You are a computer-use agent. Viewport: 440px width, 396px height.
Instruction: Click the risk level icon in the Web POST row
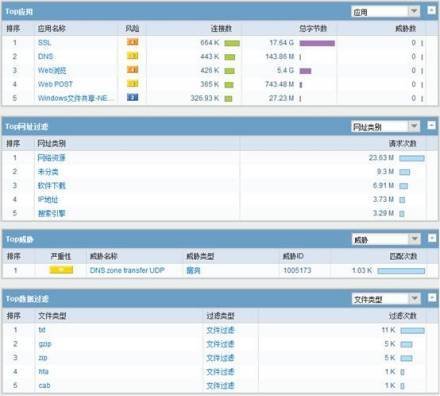132,84
